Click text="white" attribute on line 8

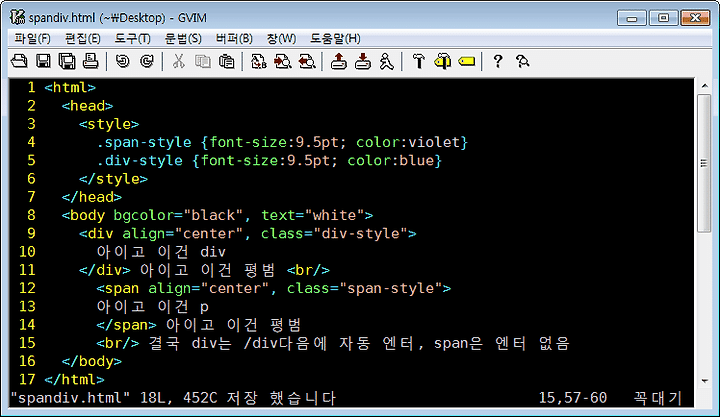312,215
